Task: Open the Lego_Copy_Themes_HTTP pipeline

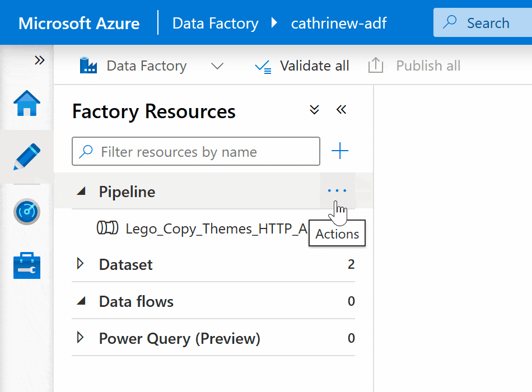Action: (216, 228)
